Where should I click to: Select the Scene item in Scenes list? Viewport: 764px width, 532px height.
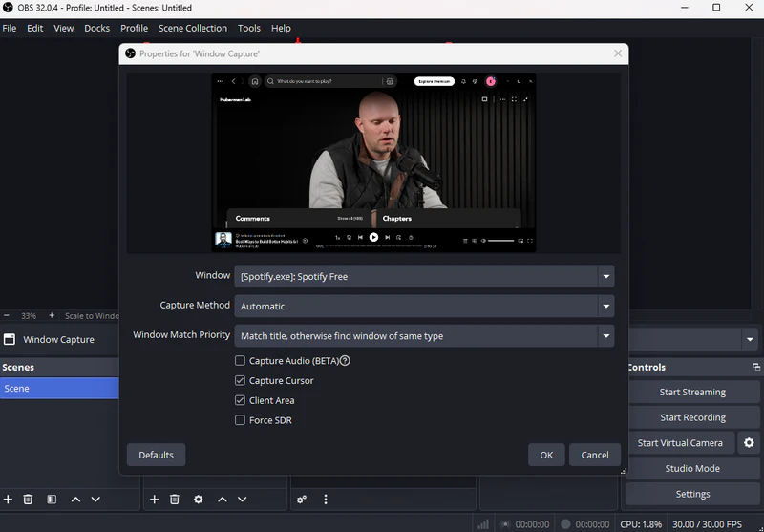59,389
